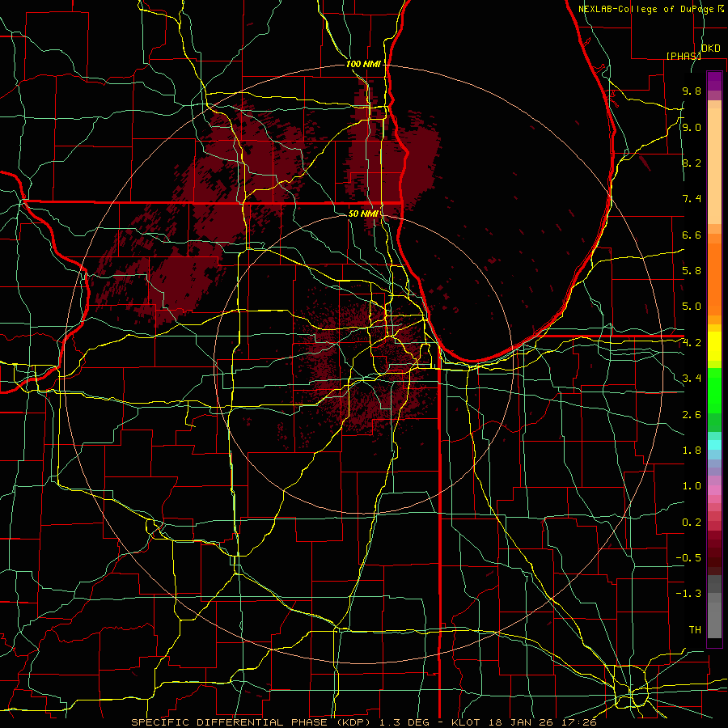Click the 5.0 legend value

(x=692, y=307)
